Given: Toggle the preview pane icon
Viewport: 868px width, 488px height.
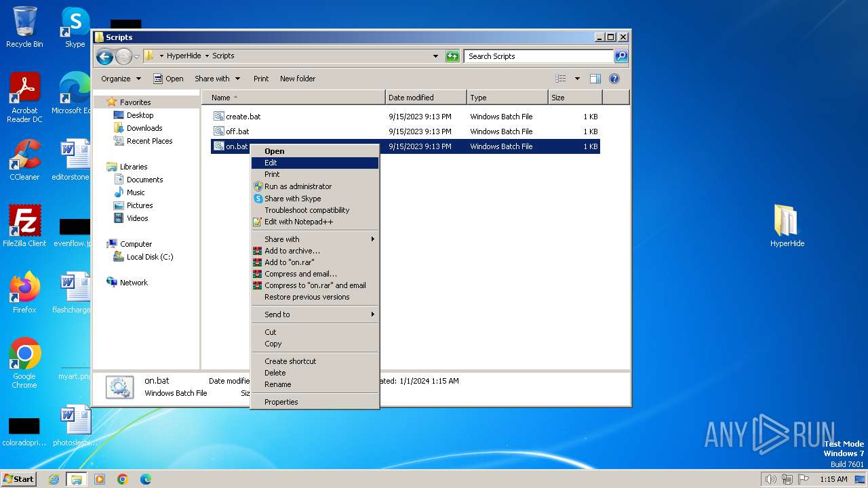Looking at the screenshot, I should tap(595, 79).
